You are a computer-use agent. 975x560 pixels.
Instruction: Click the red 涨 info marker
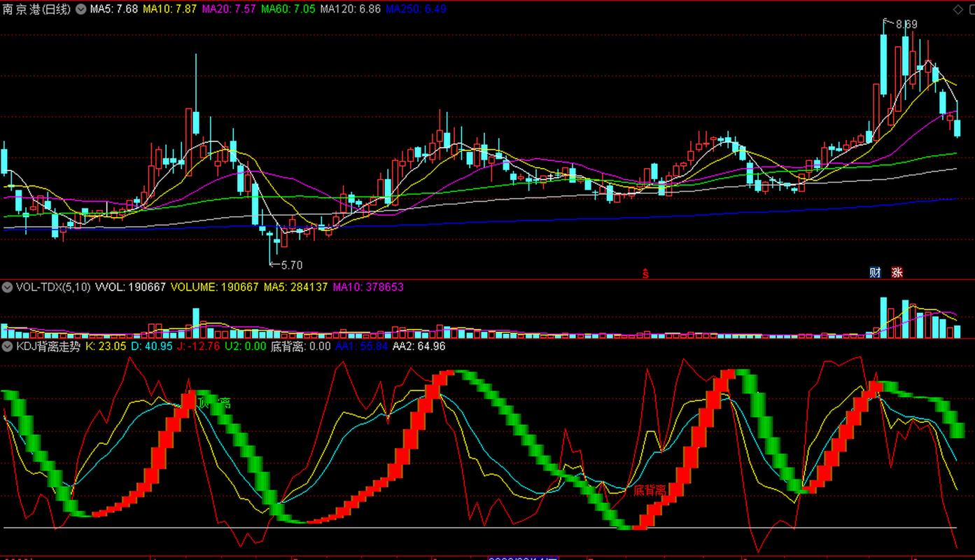tap(897, 273)
